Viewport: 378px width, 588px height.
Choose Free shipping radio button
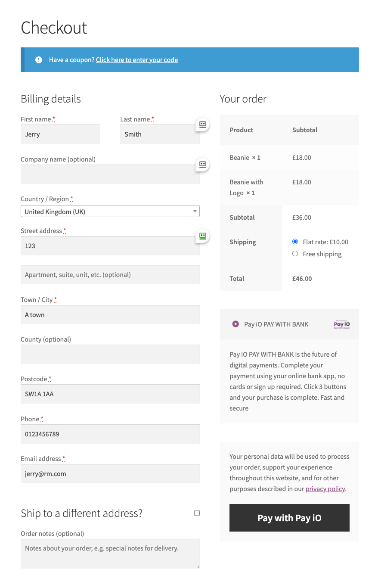(x=295, y=254)
